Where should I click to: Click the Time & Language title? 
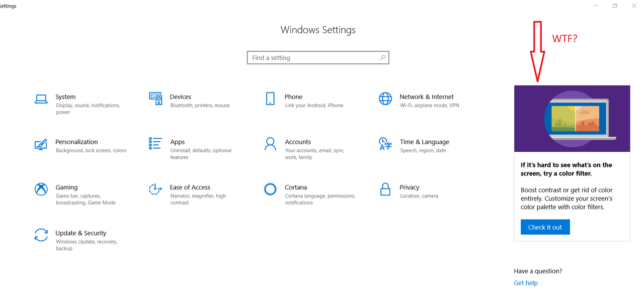425,142
